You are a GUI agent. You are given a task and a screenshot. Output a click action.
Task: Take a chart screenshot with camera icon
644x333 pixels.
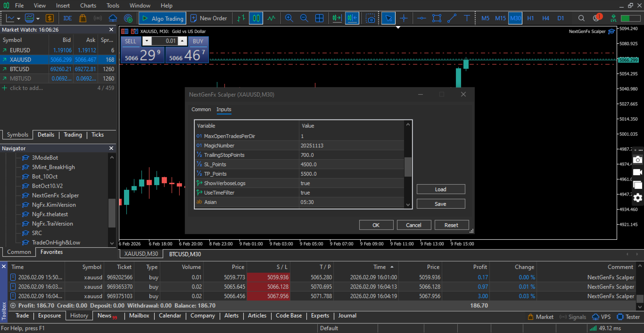point(371,18)
